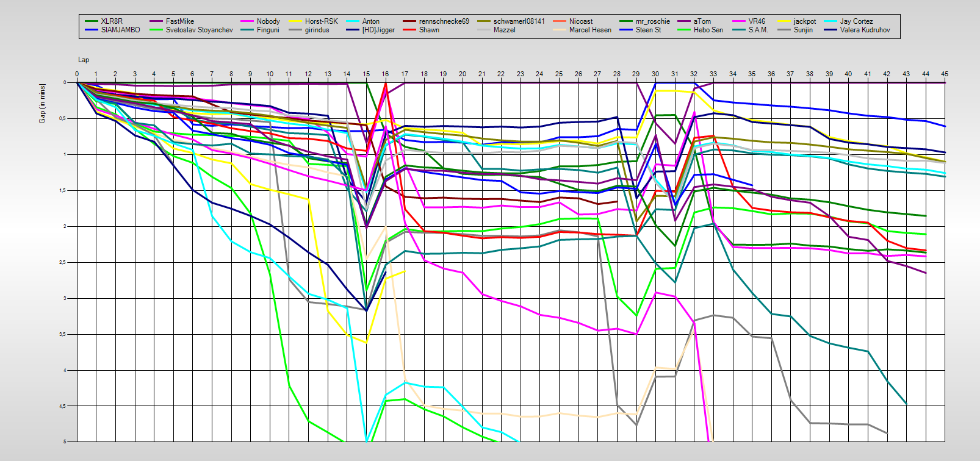Select schwamerl08141 legend label
The height and width of the screenshot is (461, 980).
(519, 21)
